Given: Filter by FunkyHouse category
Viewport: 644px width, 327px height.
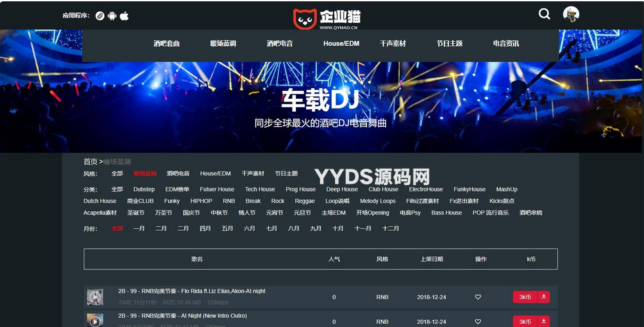Looking at the screenshot, I should [x=469, y=189].
